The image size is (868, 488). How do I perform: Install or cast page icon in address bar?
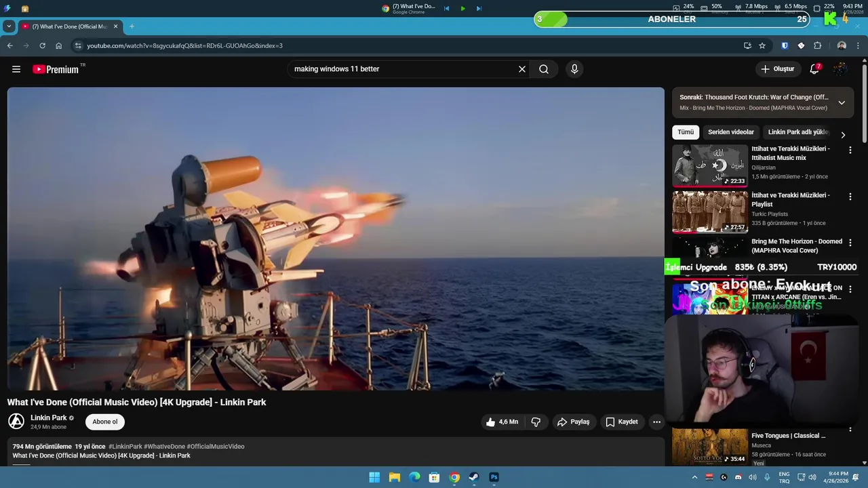tap(747, 45)
